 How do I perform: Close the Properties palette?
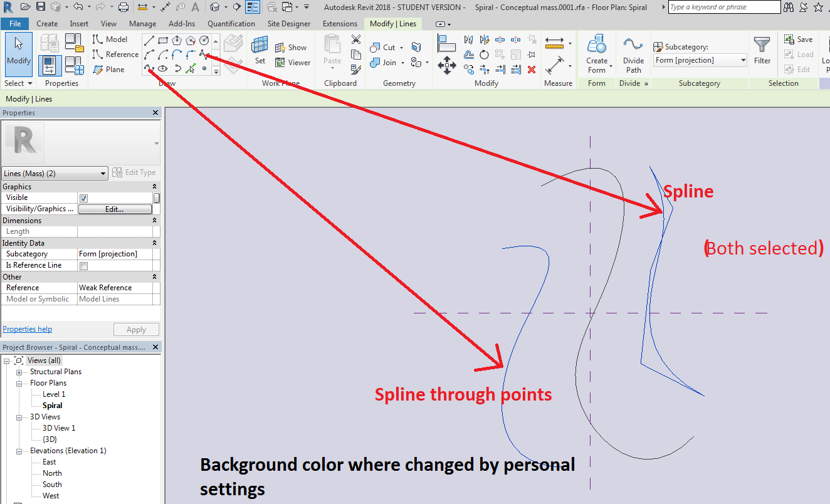click(155, 113)
